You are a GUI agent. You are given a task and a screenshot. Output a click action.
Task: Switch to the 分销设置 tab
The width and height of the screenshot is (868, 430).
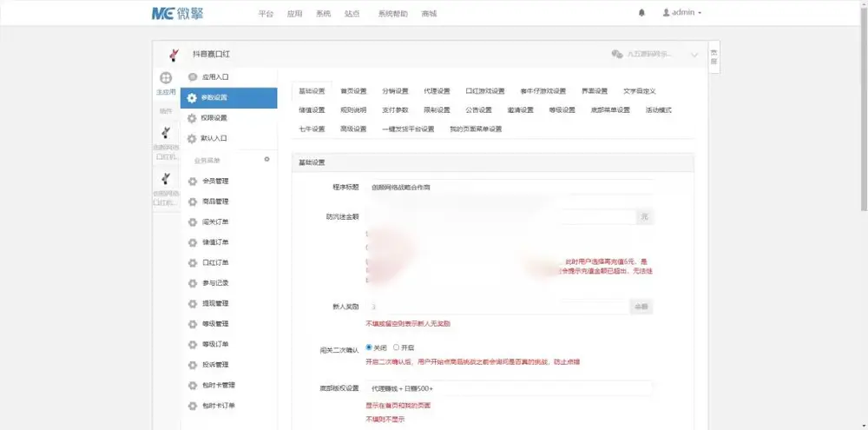click(x=395, y=91)
